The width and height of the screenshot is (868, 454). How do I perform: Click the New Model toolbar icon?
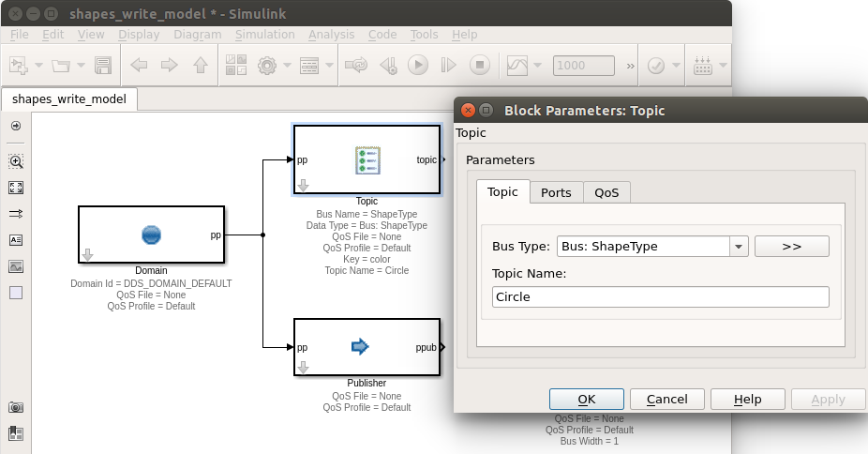pyautogui.click(x=19, y=66)
